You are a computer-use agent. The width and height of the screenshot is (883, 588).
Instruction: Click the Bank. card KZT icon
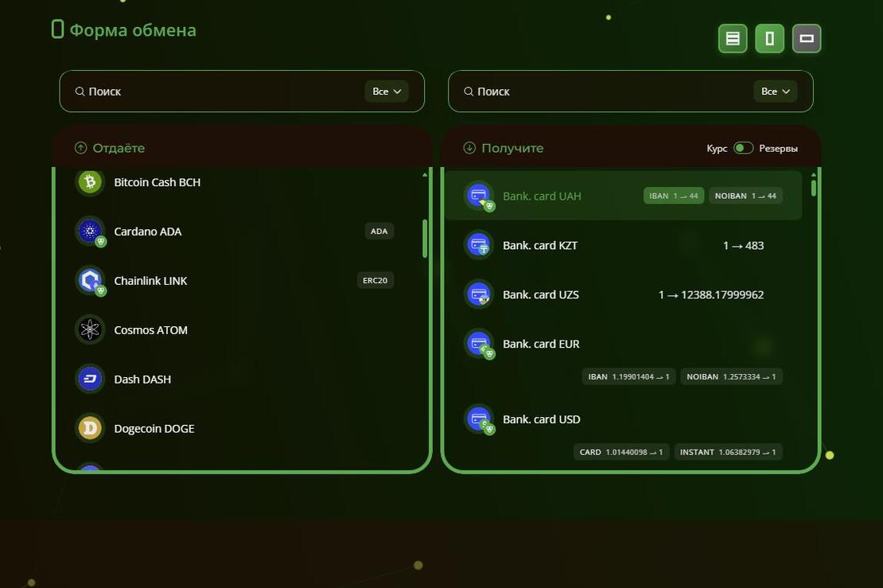click(x=479, y=245)
